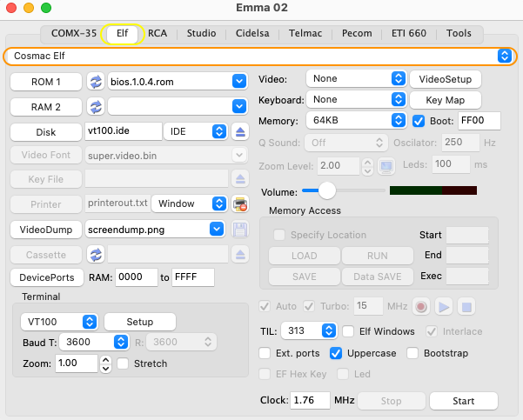Expand the empty RAM 2 file dropdown
The width and height of the screenshot is (523, 420).
(x=239, y=106)
